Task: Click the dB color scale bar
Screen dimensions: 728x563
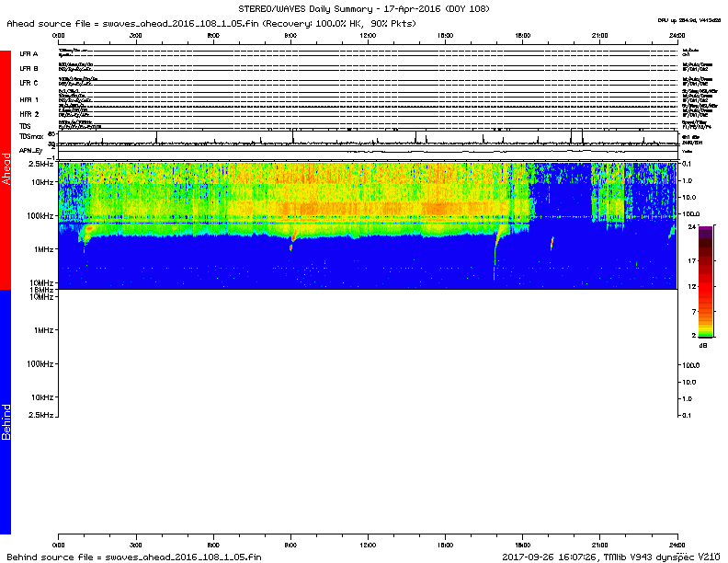Action: point(707,281)
